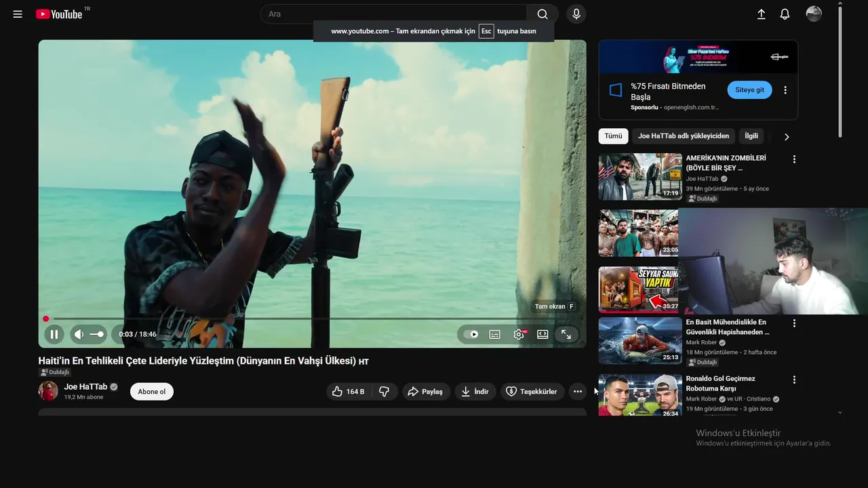The height and width of the screenshot is (488, 868).
Task: Open En Basit Mühendislikle video title
Action: tap(728, 327)
